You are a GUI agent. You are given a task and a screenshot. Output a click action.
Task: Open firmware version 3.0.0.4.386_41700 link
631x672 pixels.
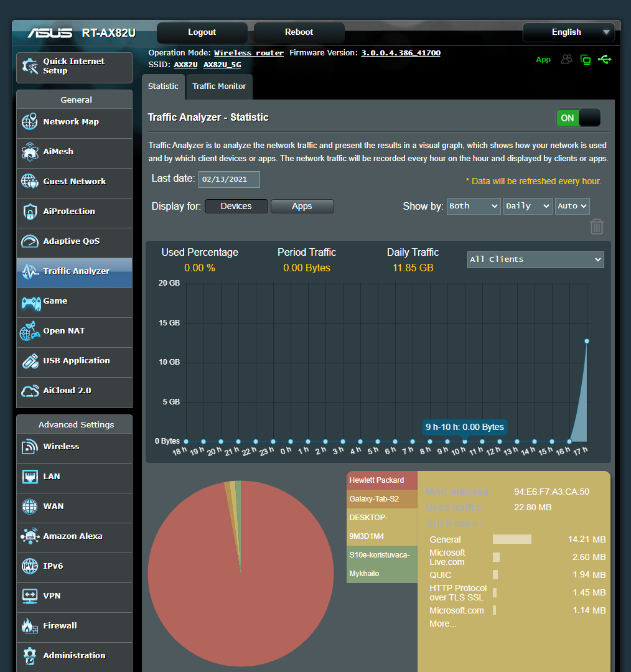[x=401, y=53]
